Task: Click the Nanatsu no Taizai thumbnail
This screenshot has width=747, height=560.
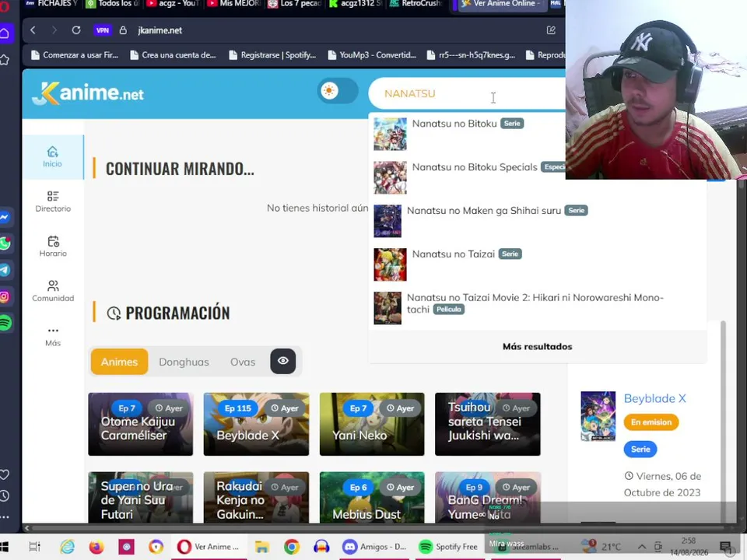Action: pyautogui.click(x=390, y=264)
